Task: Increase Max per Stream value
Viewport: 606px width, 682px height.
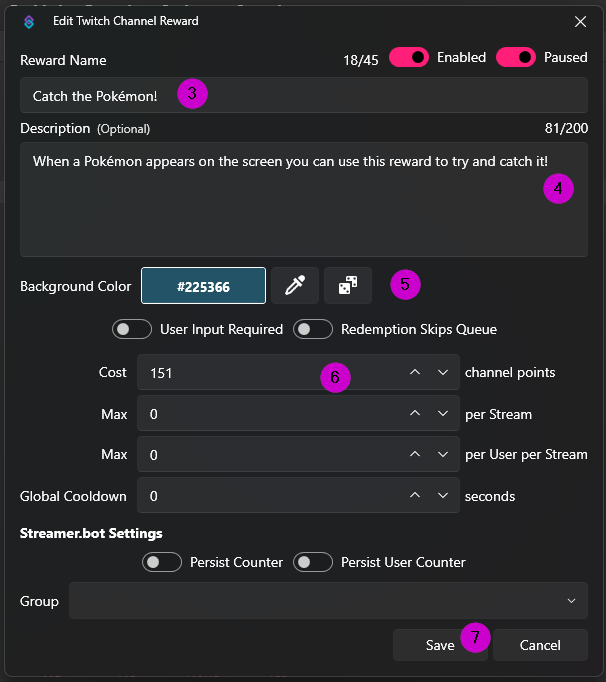Action: pos(415,413)
